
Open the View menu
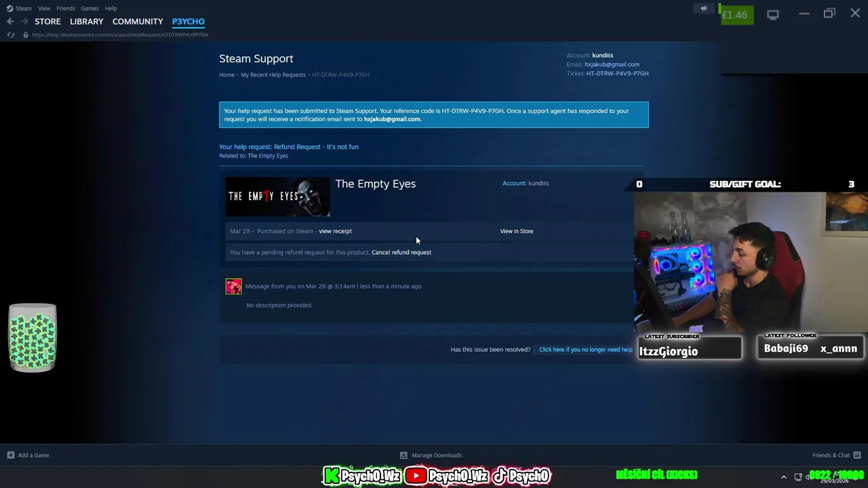[x=44, y=8]
